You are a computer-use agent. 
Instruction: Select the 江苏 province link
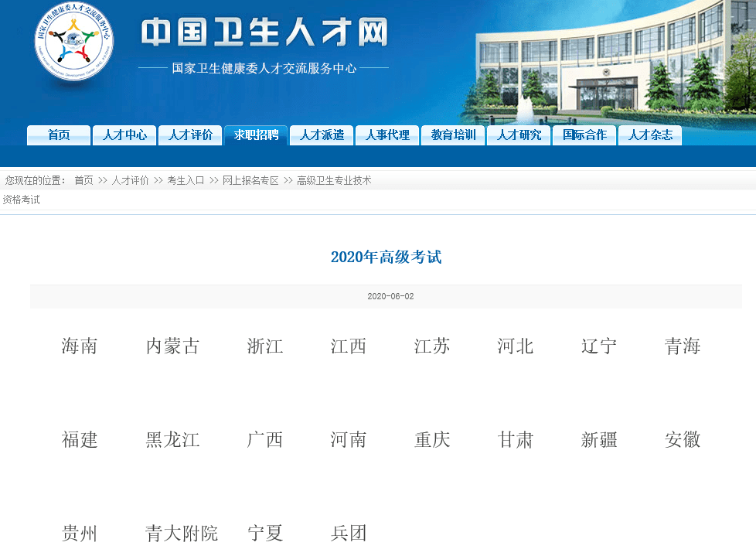(432, 346)
